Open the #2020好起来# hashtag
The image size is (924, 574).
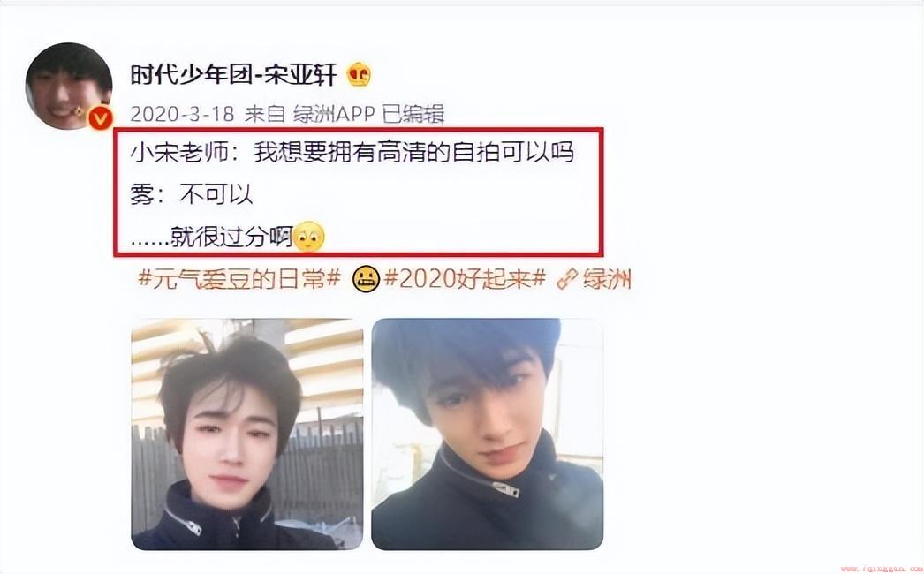coord(465,279)
